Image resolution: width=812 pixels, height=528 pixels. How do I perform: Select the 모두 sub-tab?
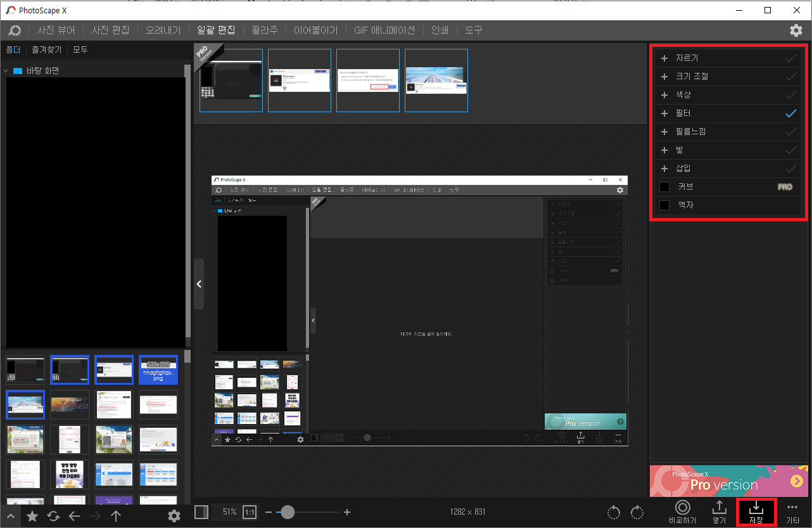pos(80,49)
